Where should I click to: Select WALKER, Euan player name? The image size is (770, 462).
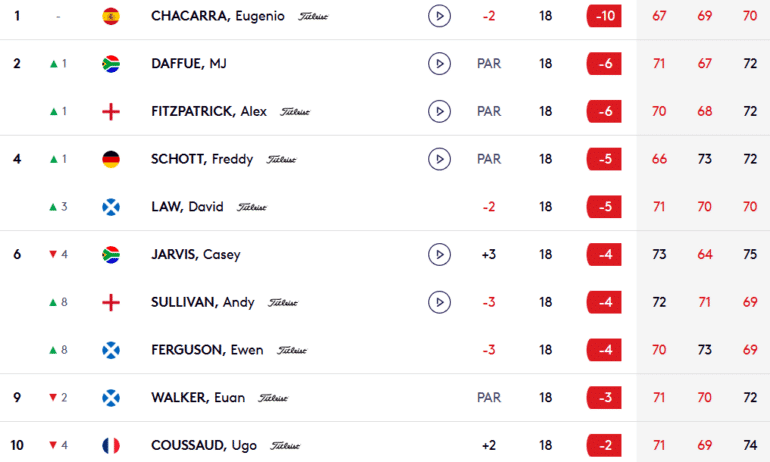(x=198, y=398)
